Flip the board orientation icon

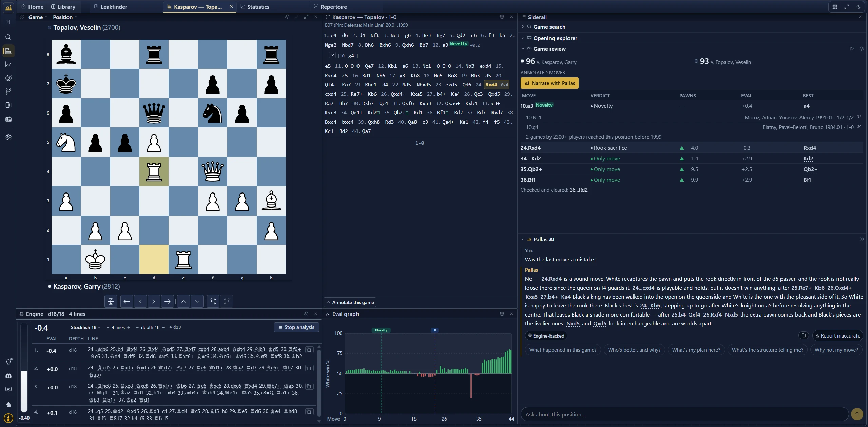(x=111, y=301)
